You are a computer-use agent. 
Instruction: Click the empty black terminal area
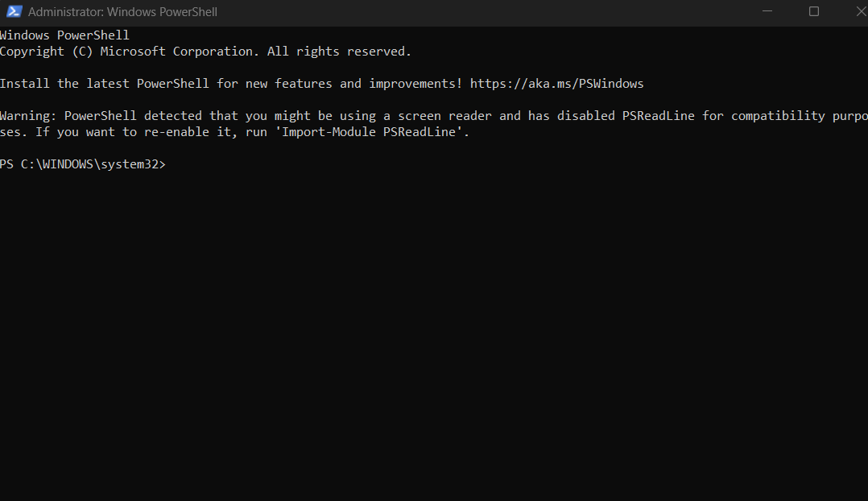[x=435, y=338]
